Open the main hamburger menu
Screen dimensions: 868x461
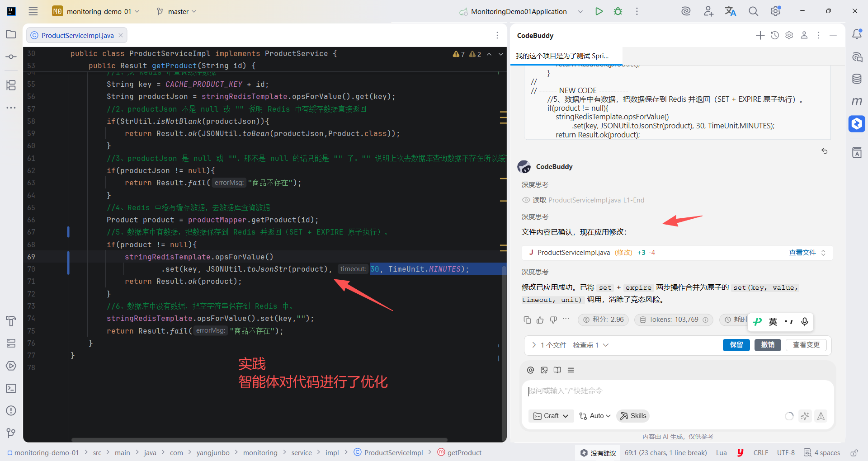click(x=33, y=11)
